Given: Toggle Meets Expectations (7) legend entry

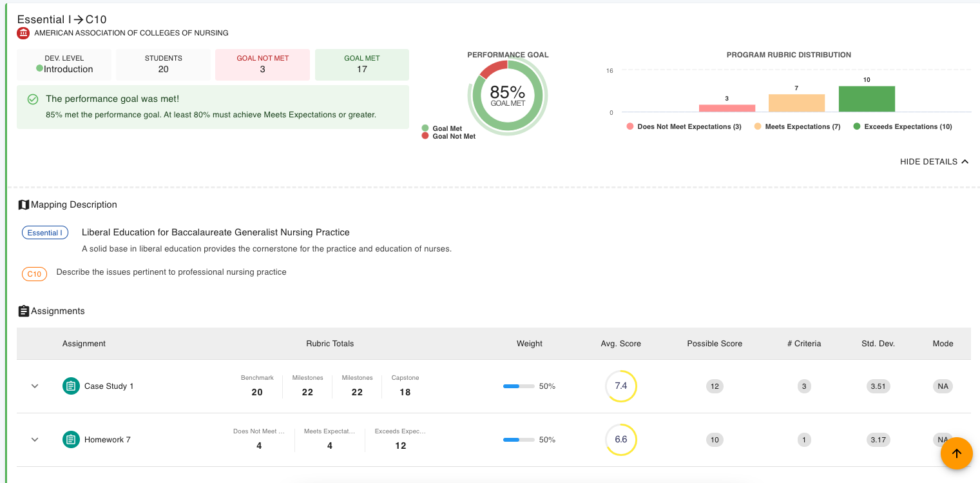Looking at the screenshot, I should tap(798, 126).
